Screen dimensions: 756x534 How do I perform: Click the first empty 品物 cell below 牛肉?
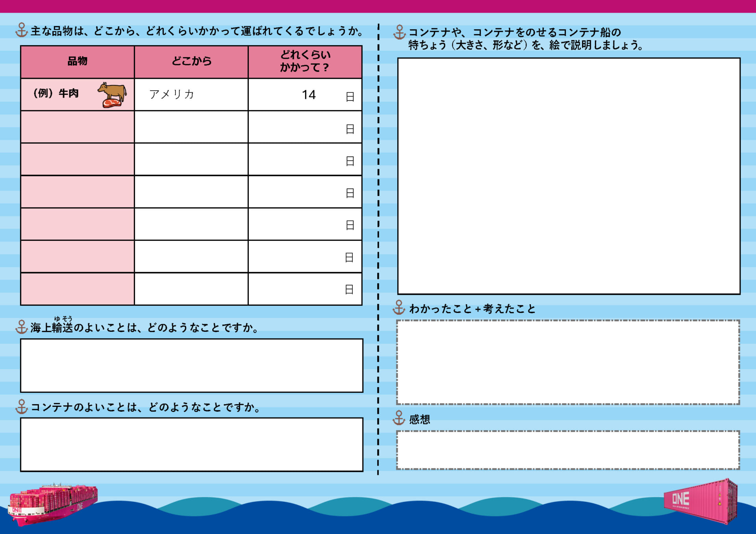click(x=77, y=127)
